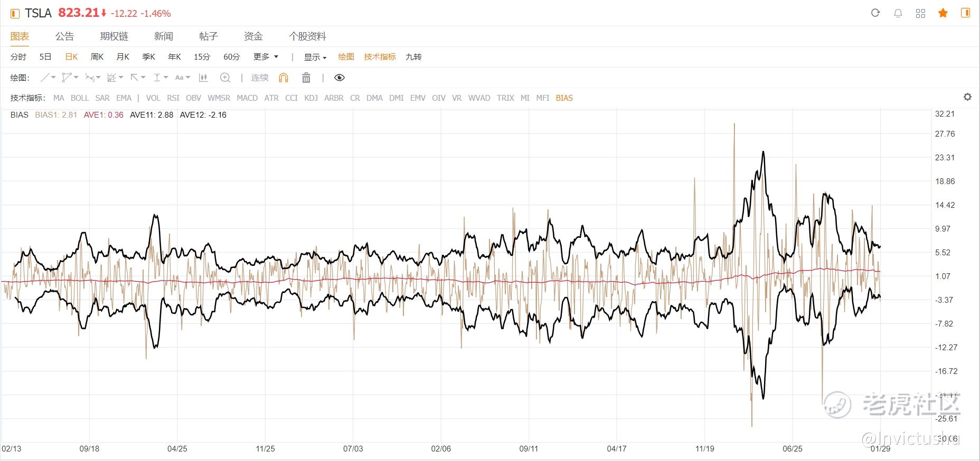Select the WMSR indicator
The height and width of the screenshot is (461, 980).
(x=219, y=98)
